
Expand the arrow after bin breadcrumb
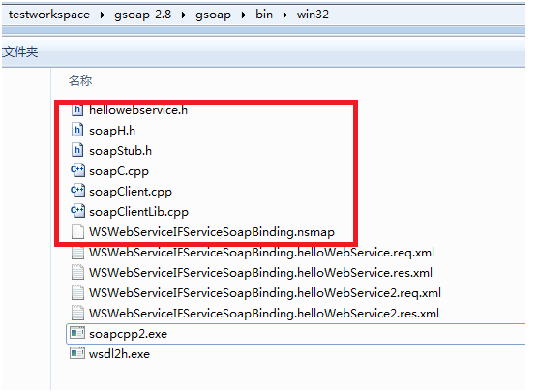click(284, 15)
